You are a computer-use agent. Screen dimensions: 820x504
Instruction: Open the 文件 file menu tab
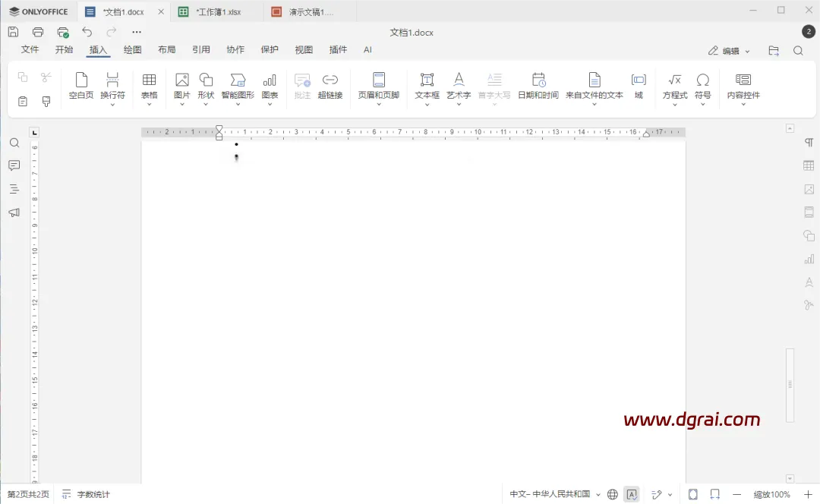[x=30, y=49]
